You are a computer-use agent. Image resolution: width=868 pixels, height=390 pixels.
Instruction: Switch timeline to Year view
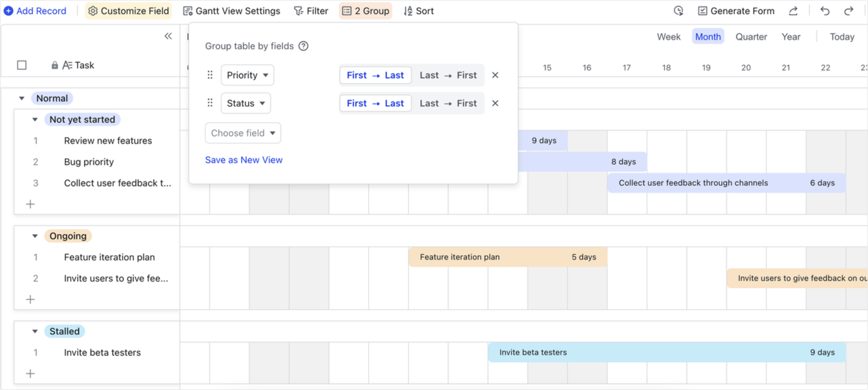click(791, 37)
